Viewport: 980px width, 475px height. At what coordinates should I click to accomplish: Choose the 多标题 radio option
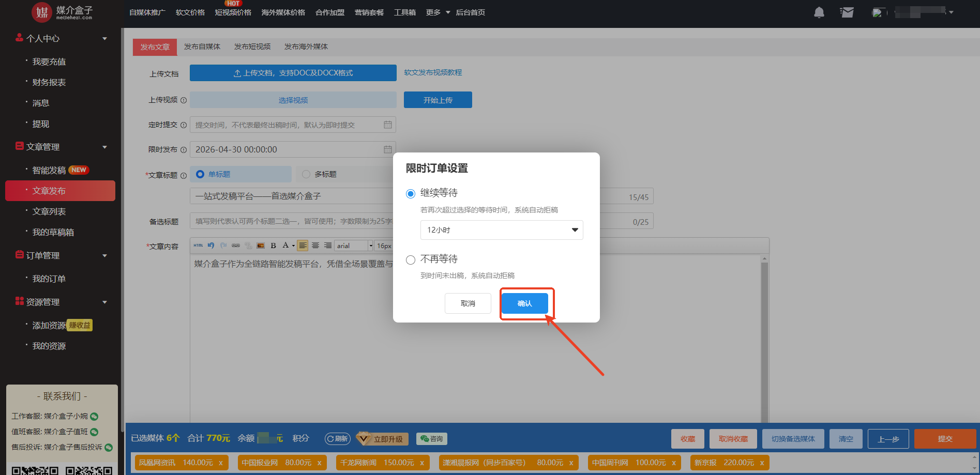(x=306, y=174)
